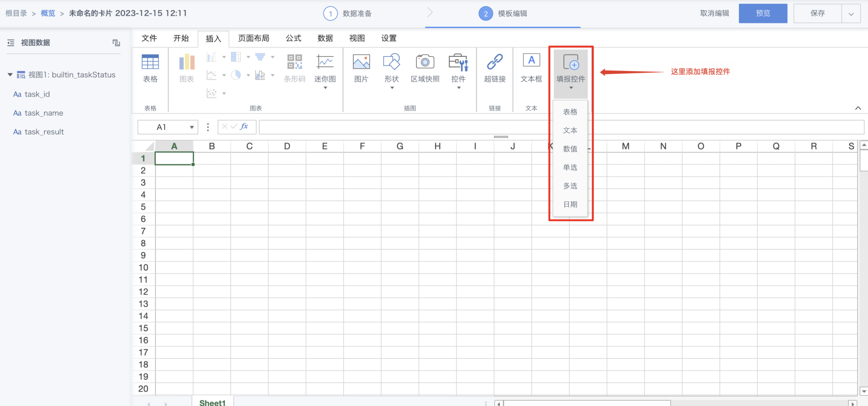
Task: Open the controls (控件) toolbox
Action: coord(459,71)
